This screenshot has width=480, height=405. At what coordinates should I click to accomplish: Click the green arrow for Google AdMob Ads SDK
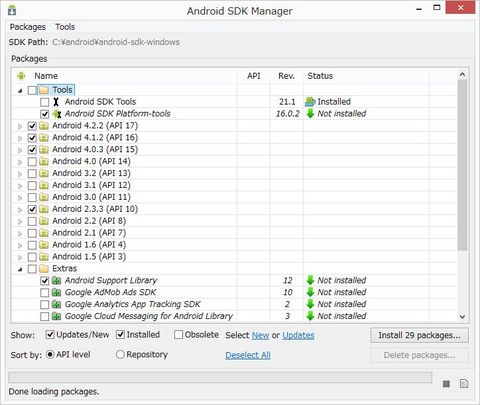click(x=310, y=292)
